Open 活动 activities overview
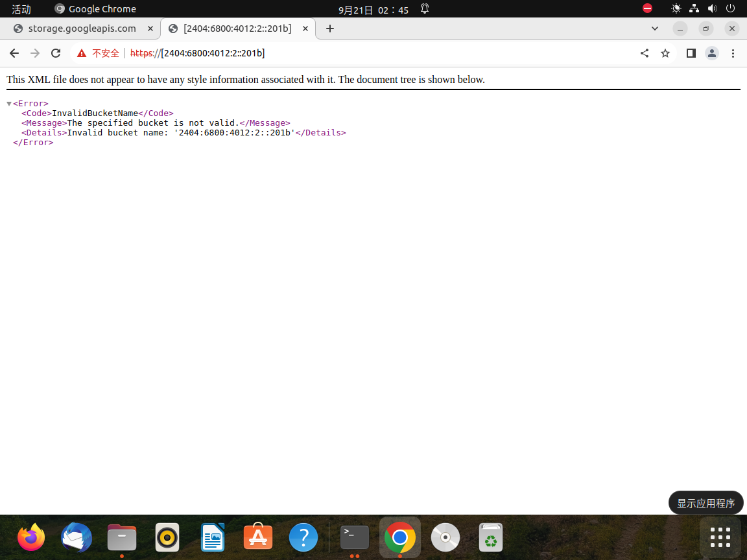This screenshot has height=560, width=747. (x=21, y=9)
